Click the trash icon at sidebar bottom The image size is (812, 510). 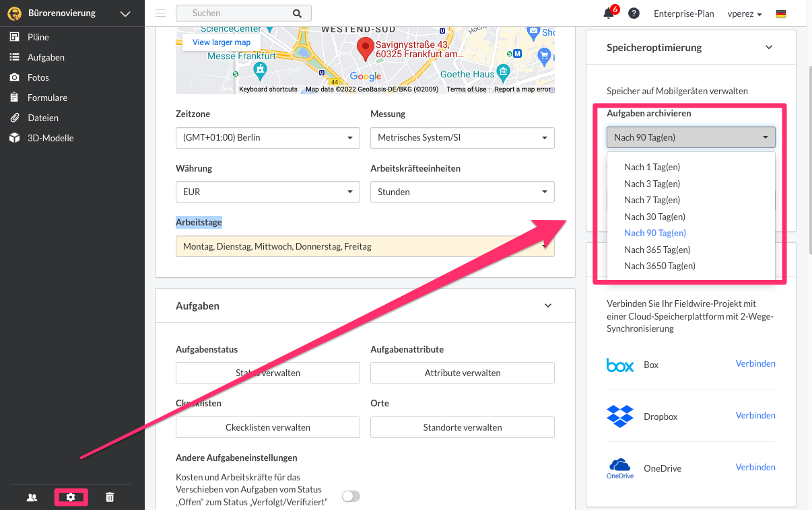click(x=110, y=497)
